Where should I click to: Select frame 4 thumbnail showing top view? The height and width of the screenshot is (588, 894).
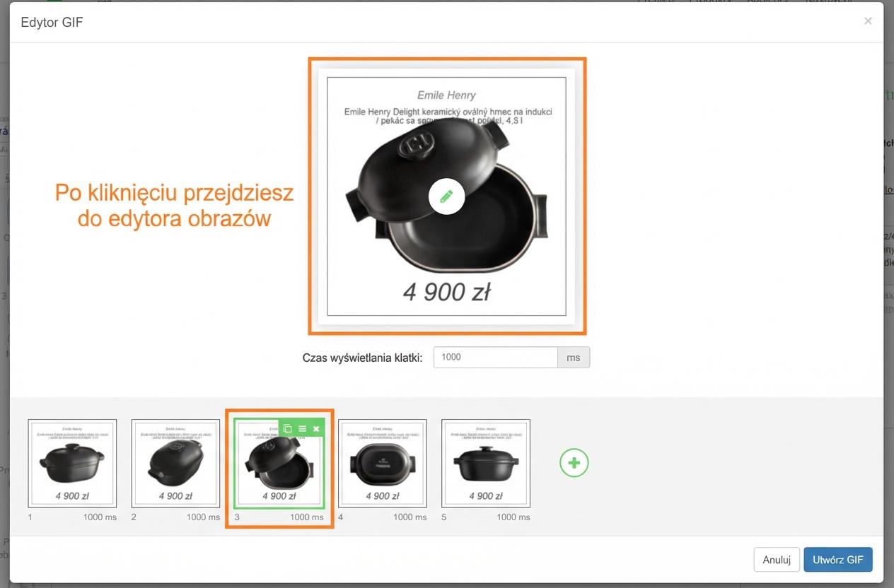click(x=383, y=463)
